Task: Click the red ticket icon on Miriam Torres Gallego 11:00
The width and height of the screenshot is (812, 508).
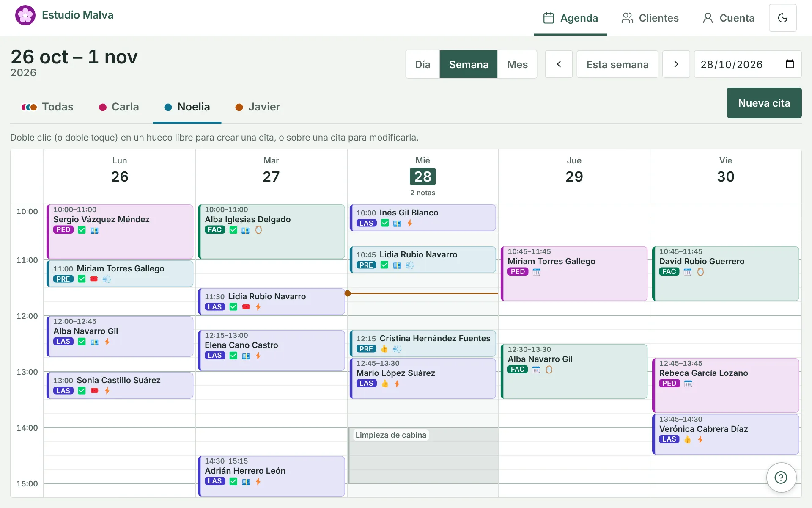Action: pos(94,279)
